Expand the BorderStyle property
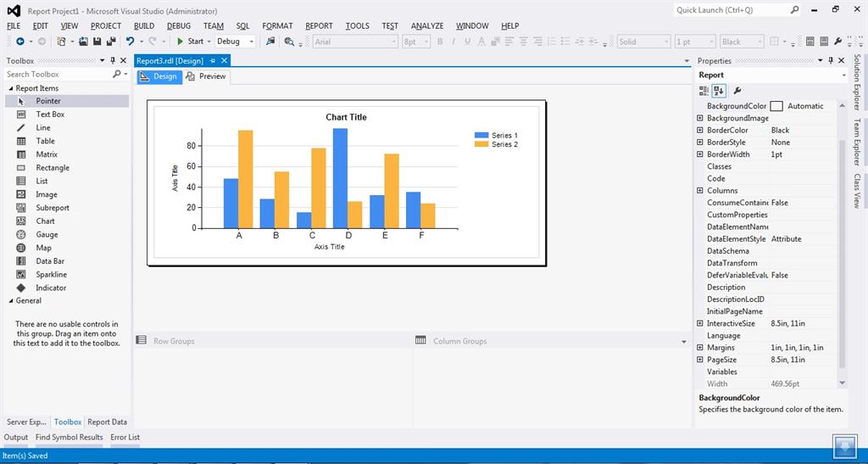The height and width of the screenshot is (464, 868). pyautogui.click(x=699, y=143)
